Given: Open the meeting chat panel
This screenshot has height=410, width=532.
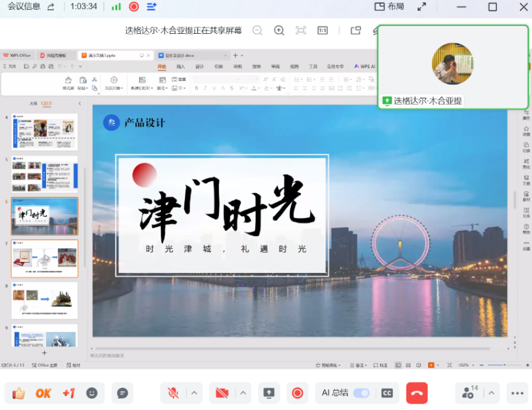Looking at the screenshot, I should (x=122, y=393).
